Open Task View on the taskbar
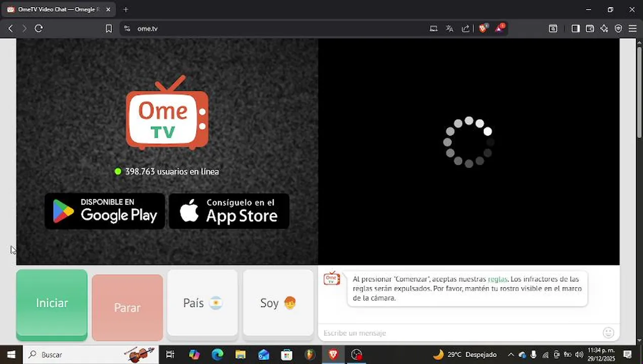The image size is (643, 364). coord(170,354)
